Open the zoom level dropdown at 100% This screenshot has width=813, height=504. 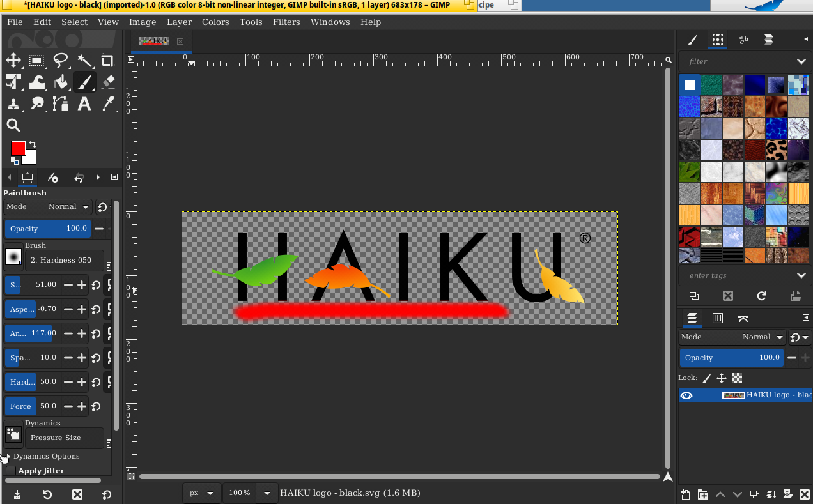click(267, 493)
